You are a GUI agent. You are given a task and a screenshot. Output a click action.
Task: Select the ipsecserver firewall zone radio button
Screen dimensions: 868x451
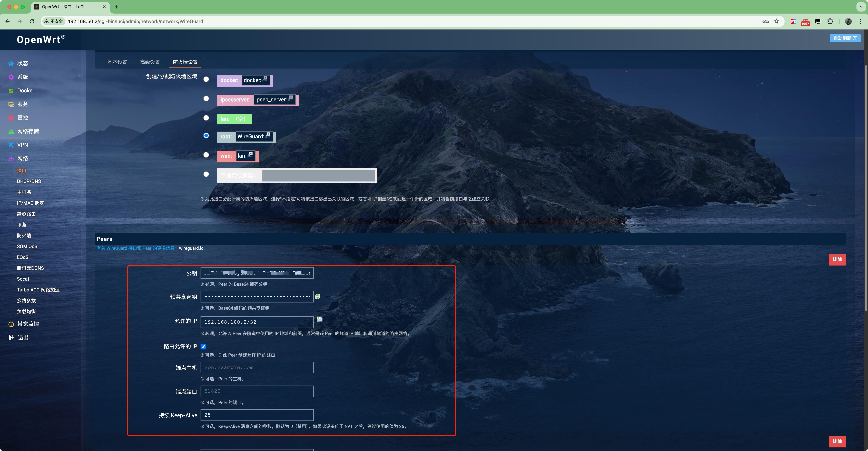click(206, 99)
